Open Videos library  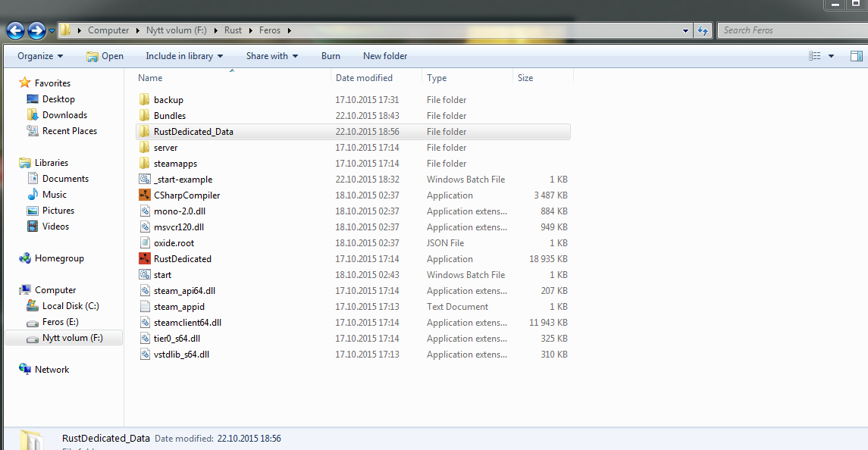[55, 227]
